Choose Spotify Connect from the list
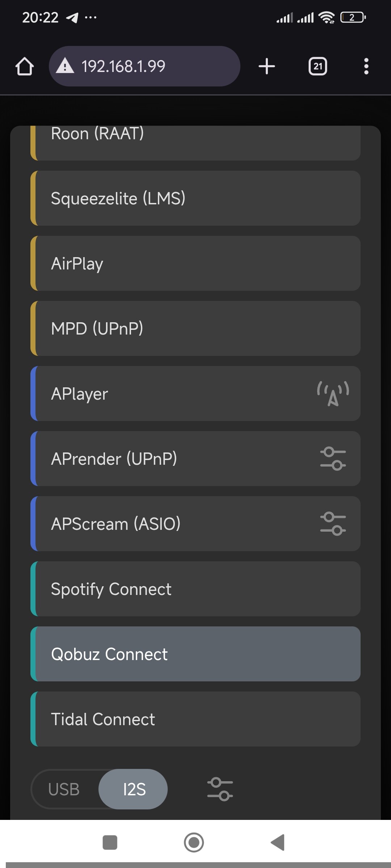Screen dimensions: 391x868 coord(195,589)
